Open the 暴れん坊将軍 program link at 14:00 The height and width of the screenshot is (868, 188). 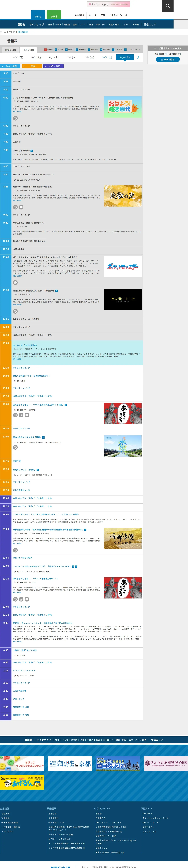(x=31, y=376)
